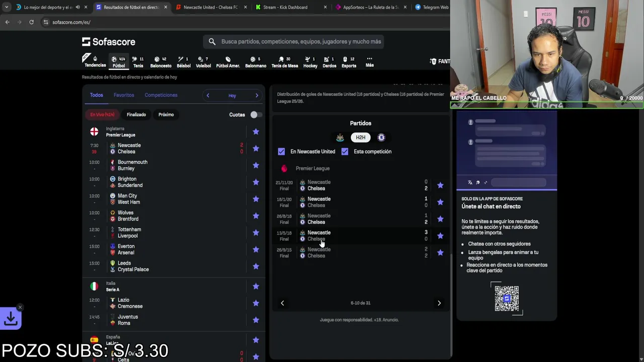Favorite the 21/11/20 H2H match

coord(440,186)
